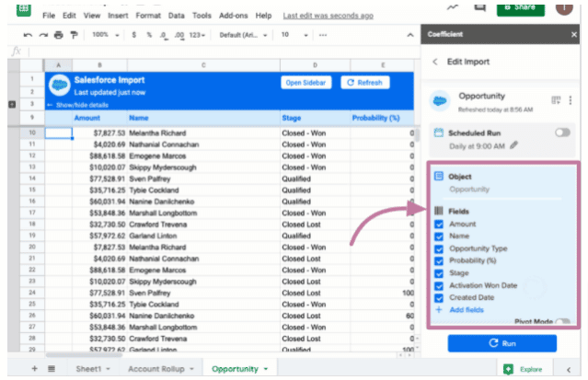Open the Data menu

177,16
